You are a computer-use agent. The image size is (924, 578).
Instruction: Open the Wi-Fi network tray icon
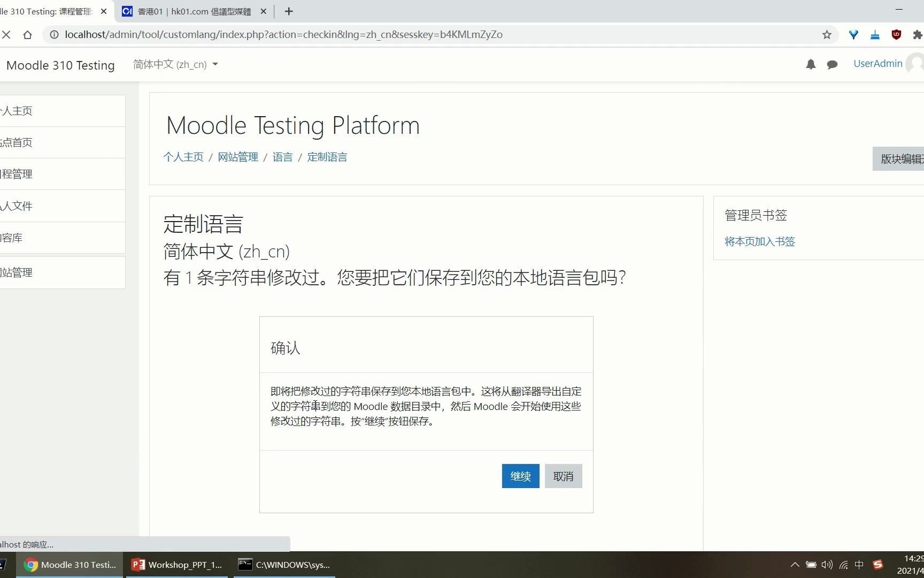point(844,565)
